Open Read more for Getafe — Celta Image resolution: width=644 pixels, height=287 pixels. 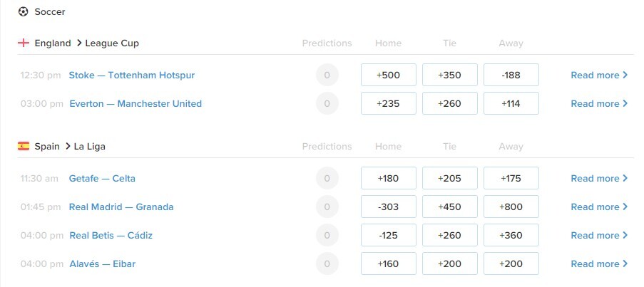599,178
